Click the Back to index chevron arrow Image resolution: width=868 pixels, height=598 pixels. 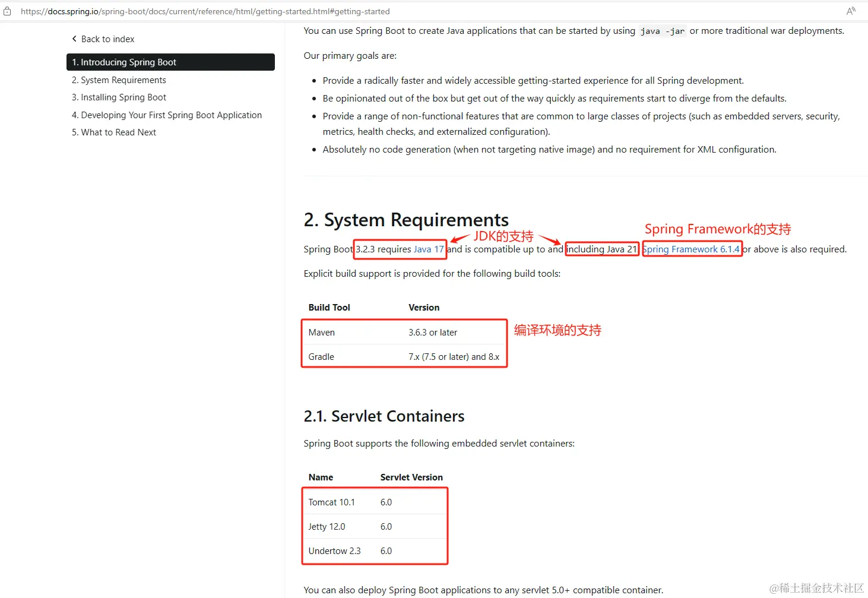coord(74,39)
